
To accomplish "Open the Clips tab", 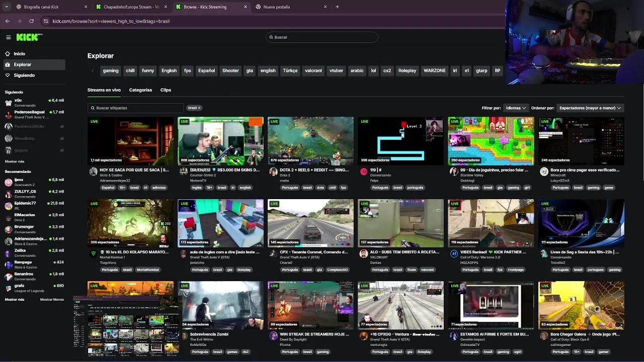I will 166,90.
